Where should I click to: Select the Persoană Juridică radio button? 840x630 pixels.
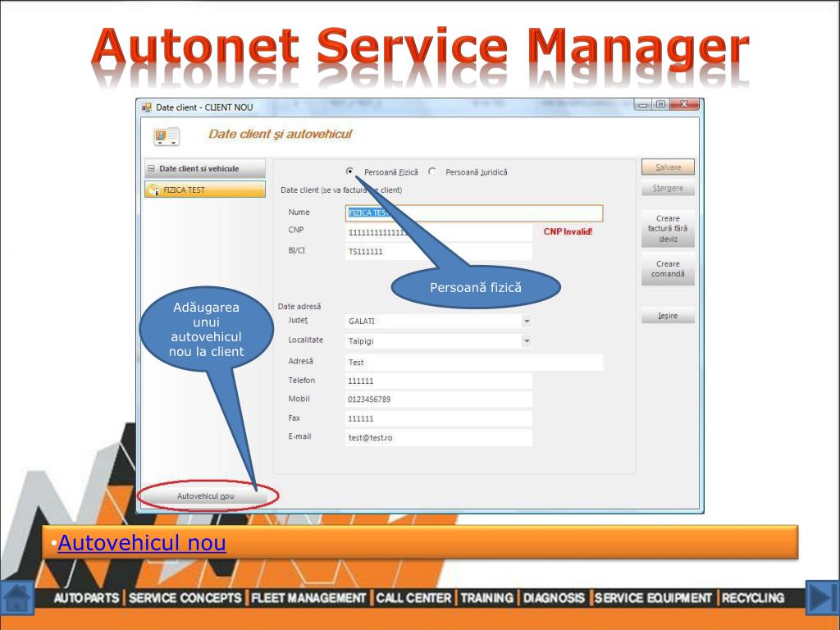pyautogui.click(x=431, y=171)
